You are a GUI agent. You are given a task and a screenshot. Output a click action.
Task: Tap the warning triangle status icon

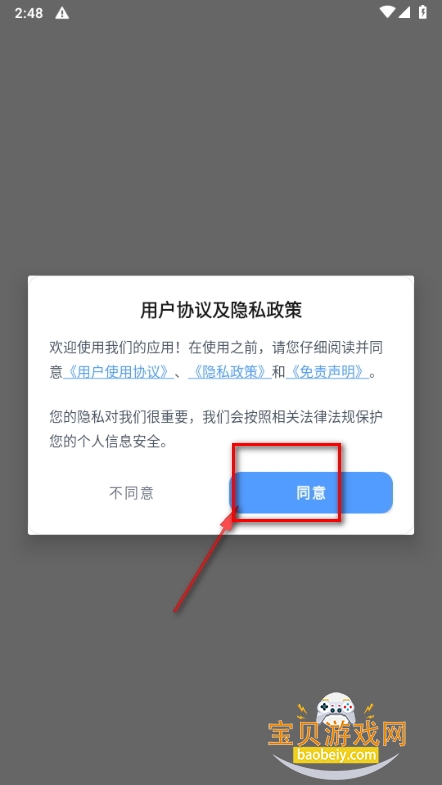[x=62, y=13]
